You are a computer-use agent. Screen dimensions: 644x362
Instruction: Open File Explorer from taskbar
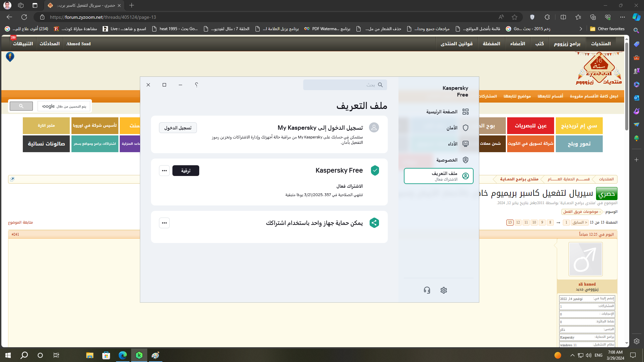(90, 355)
